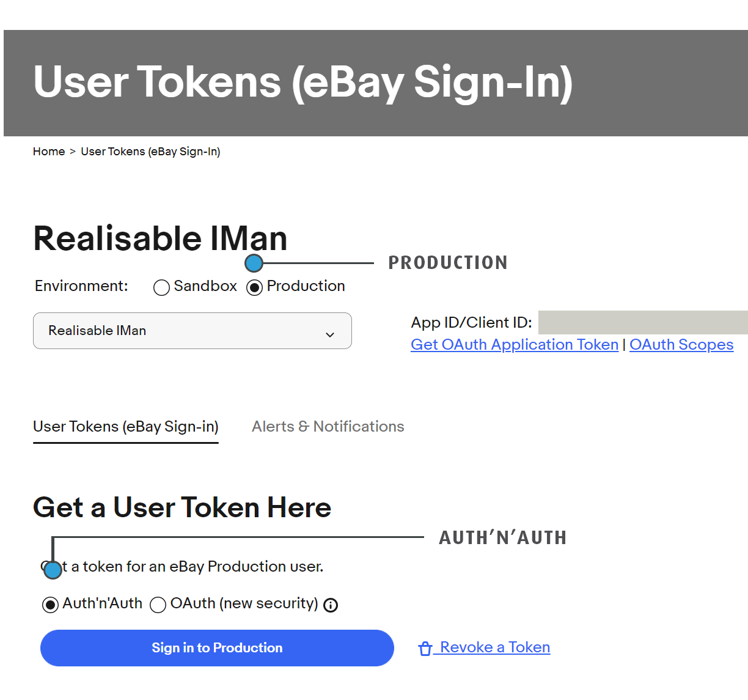The height and width of the screenshot is (700, 748).
Task: Choose OAuth (new security) radio option
Action: (x=158, y=605)
